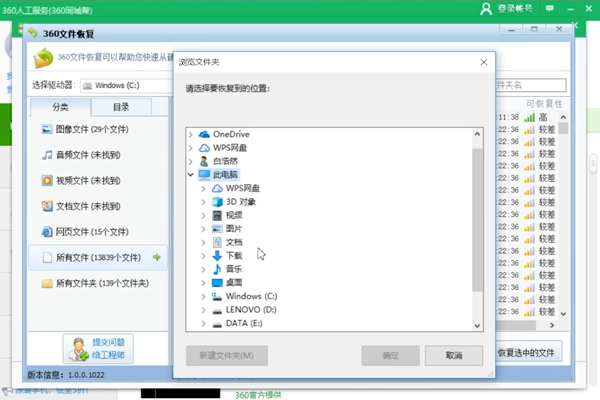Click the results list horizontal scroll-right arrow

[x=552, y=325]
